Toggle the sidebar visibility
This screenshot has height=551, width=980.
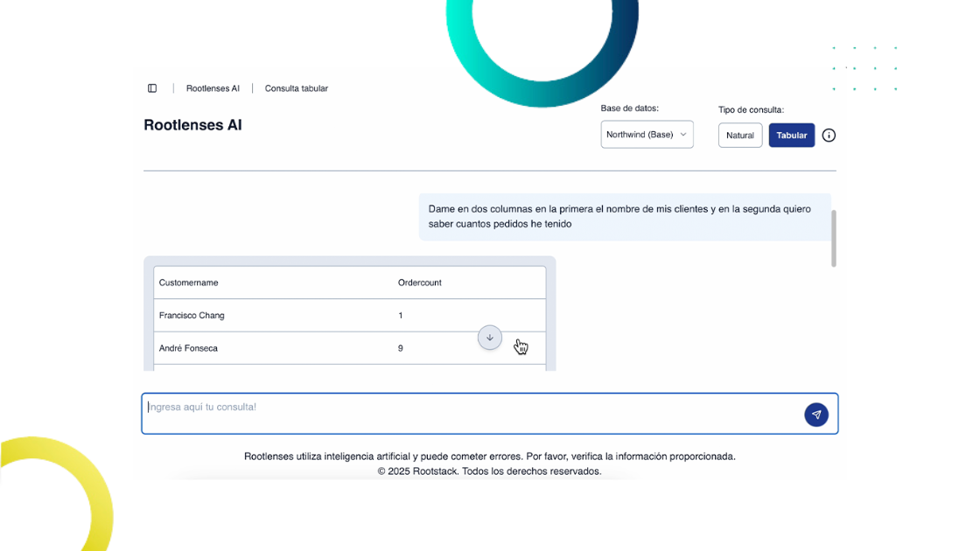[x=152, y=87]
